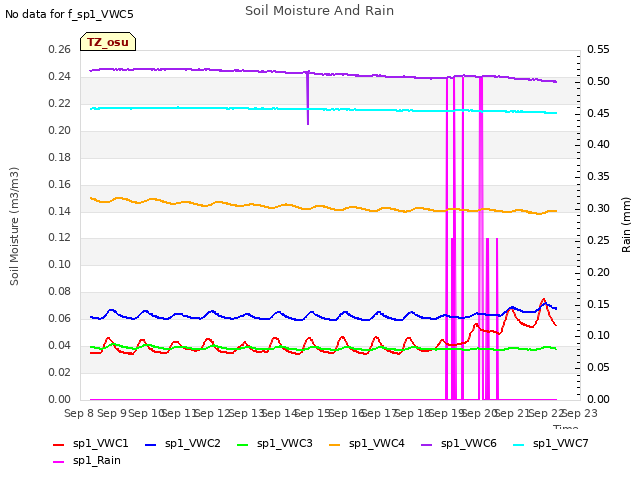Click the purple sp1_VWC6 legend swatch
640x480 pixels.
pos(427,444)
